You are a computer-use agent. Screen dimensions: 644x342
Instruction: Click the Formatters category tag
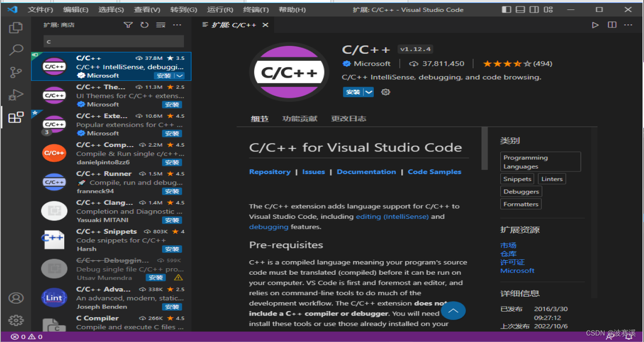pyautogui.click(x=521, y=204)
